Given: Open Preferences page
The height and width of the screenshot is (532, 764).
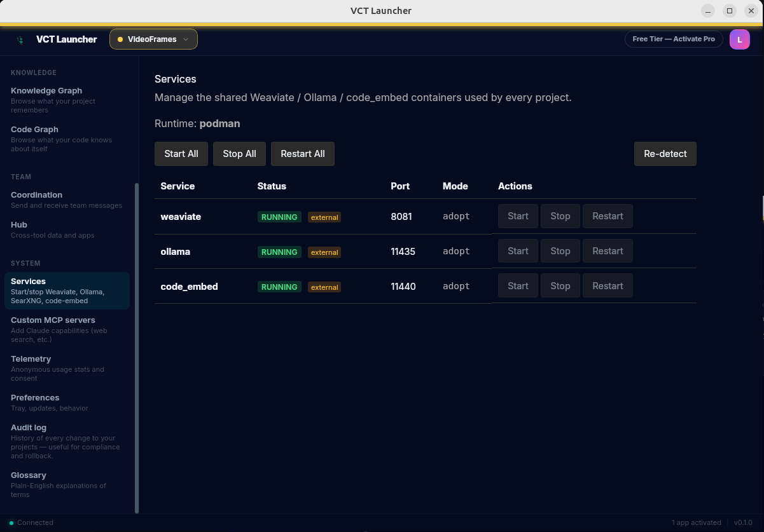Looking at the screenshot, I should point(67,402).
